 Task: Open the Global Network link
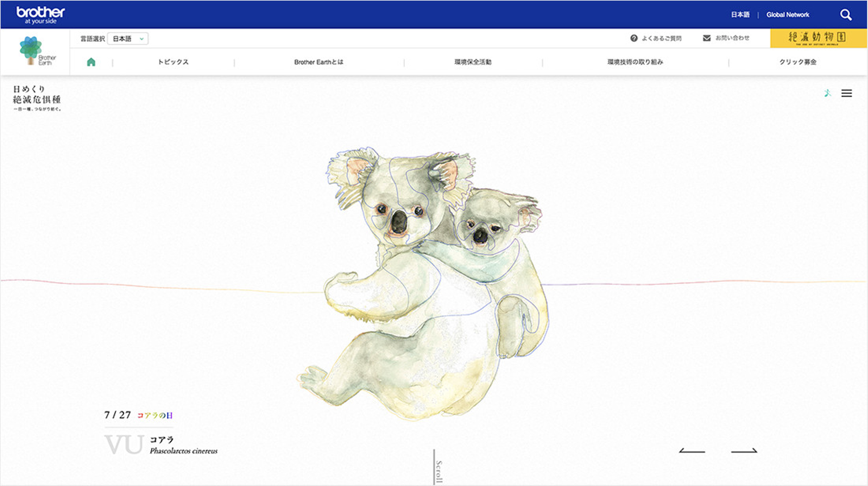click(x=788, y=15)
